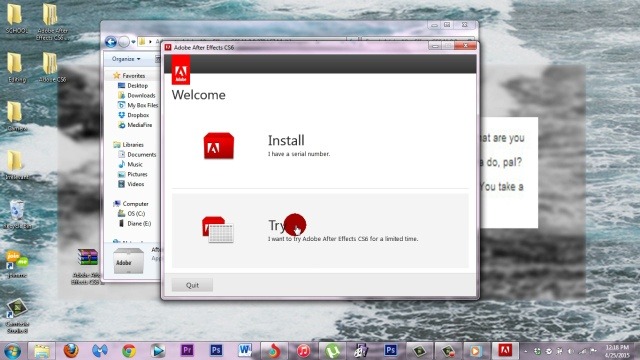Open recent pages dropdown beside Explorer forward button
Screen dimensions: 640x360
[133, 42]
